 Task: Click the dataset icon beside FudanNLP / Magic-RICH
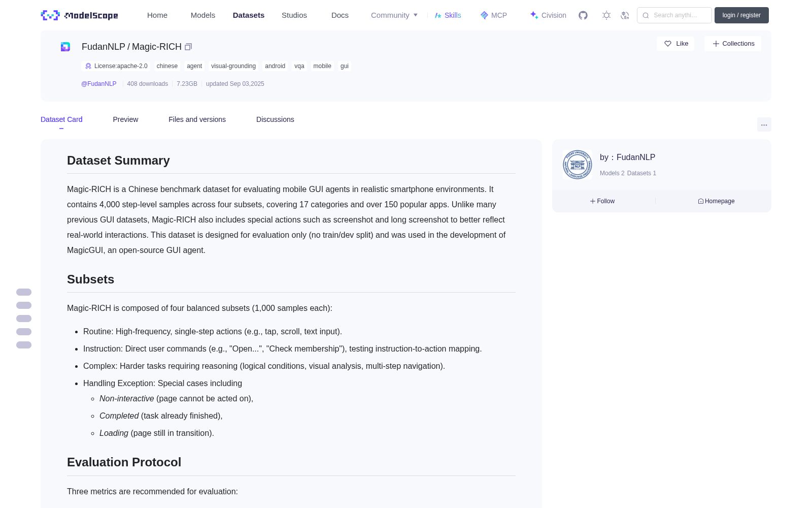click(x=65, y=47)
